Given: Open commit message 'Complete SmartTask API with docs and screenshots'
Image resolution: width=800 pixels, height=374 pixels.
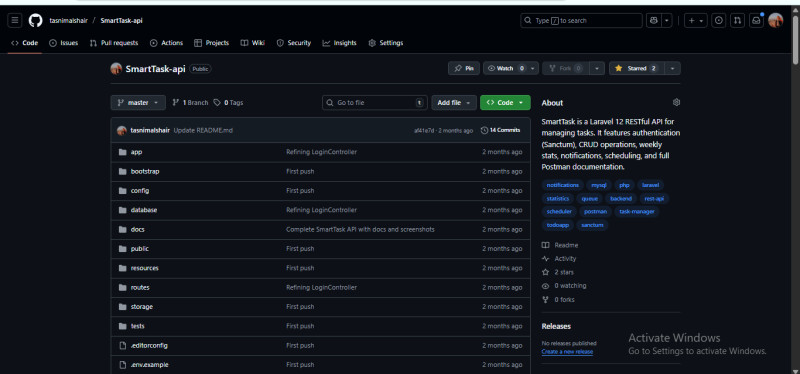Looking at the screenshot, I should coord(360,230).
